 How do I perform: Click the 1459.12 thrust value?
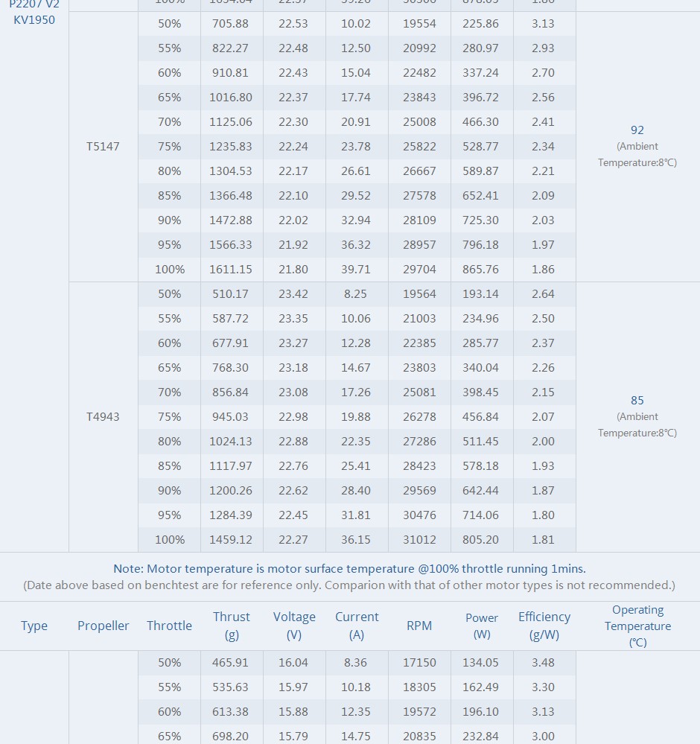click(x=231, y=540)
